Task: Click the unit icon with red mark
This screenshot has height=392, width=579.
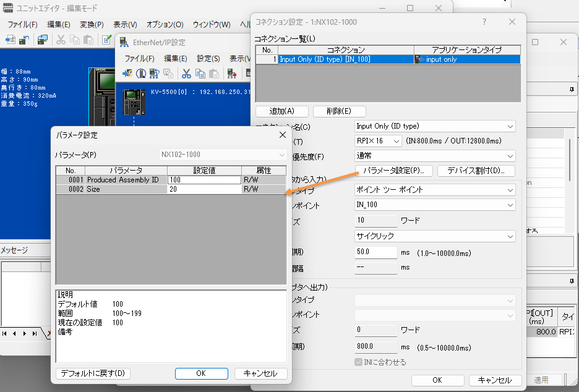Action: pos(232,74)
